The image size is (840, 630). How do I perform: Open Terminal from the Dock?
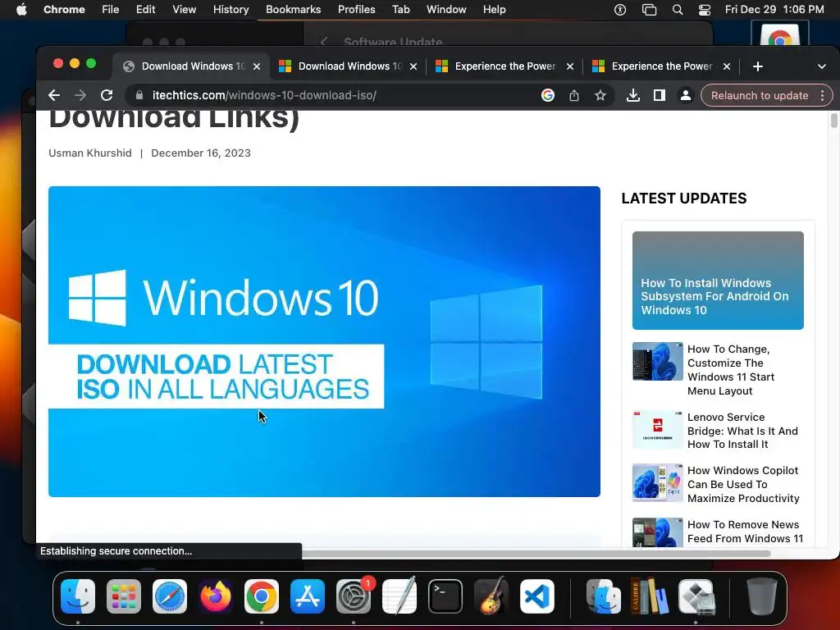click(x=445, y=596)
